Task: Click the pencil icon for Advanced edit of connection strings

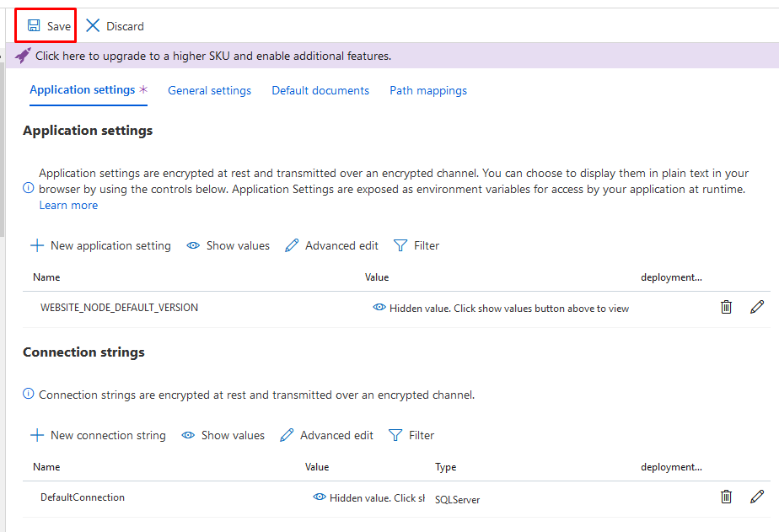Action: (x=287, y=435)
